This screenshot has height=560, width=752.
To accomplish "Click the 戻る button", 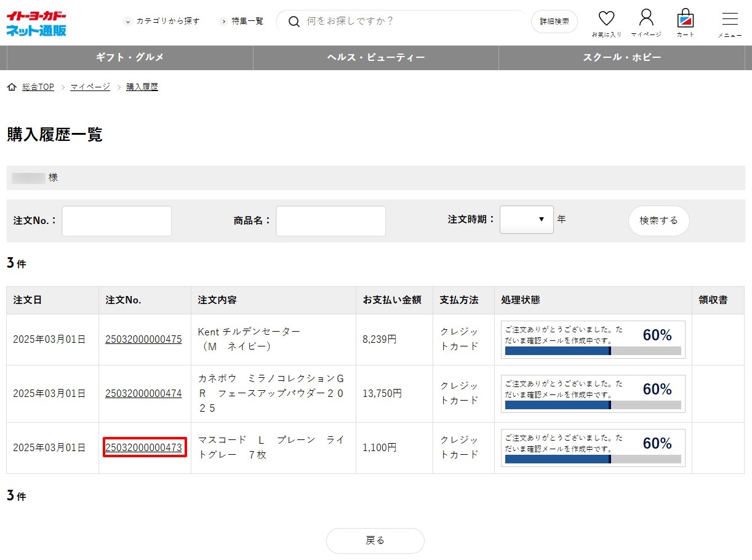I will [x=375, y=540].
